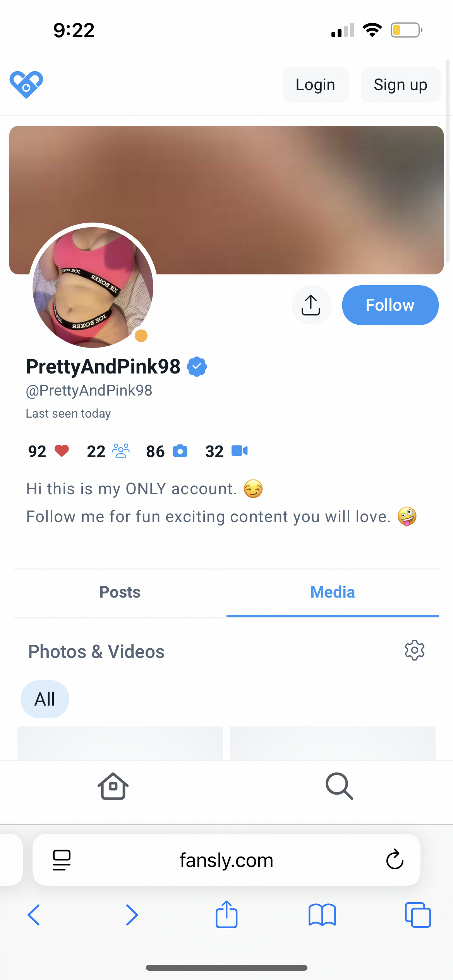Switch to the Posts tab
This screenshot has width=453, height=980.
coord(120,592)
